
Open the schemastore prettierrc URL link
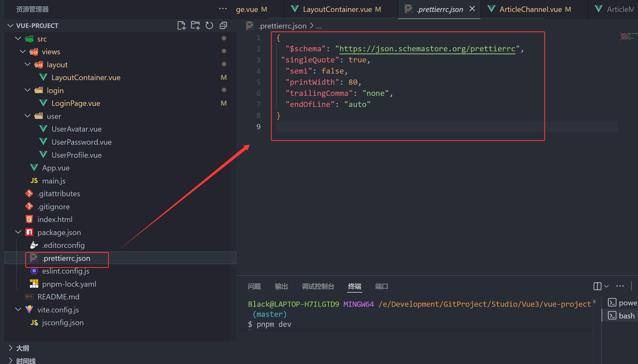tap(427, 49)
